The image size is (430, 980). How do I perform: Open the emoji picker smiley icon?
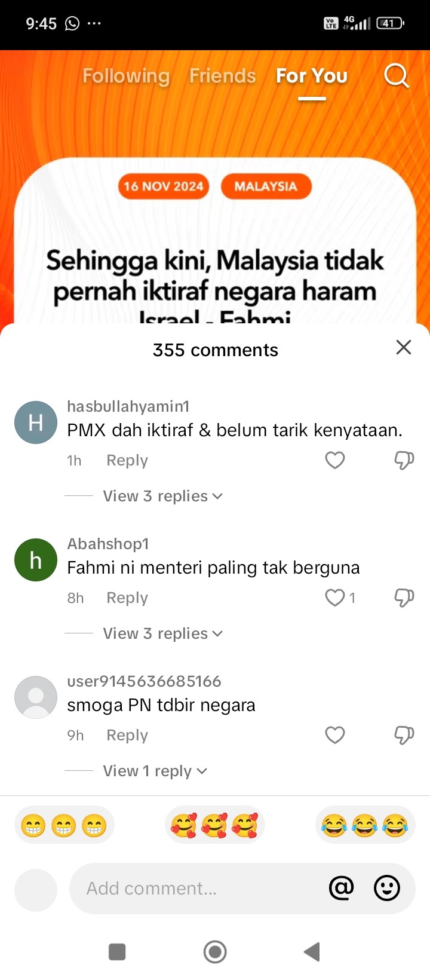387,888
